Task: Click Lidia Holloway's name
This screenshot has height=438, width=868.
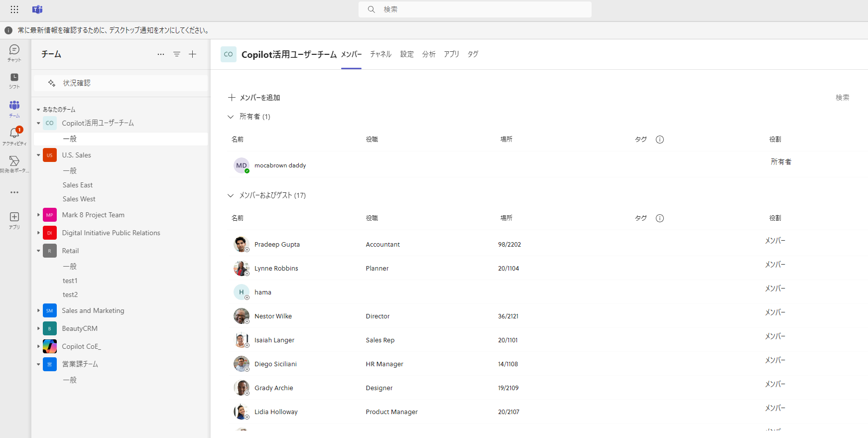Action: coord(276,412)
